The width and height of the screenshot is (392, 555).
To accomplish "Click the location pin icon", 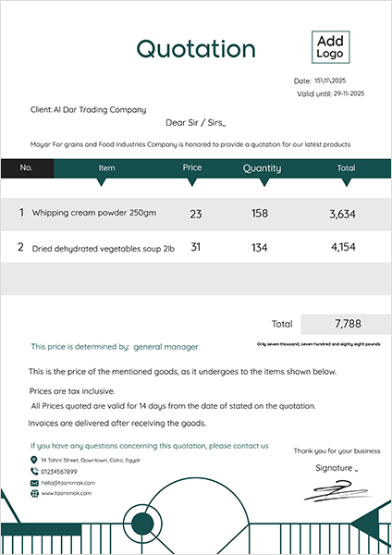I will 34,460.
